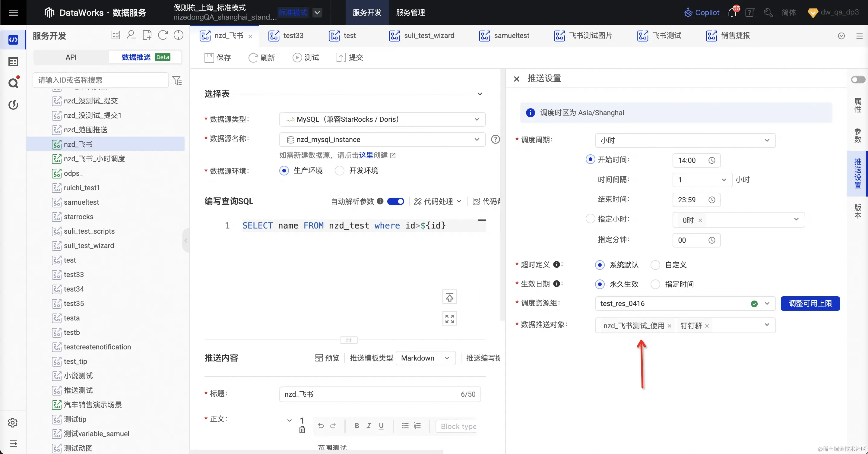Toggle 自动解析参数 switch off
Screen dimensions: 868x454
tap(396, 201)
